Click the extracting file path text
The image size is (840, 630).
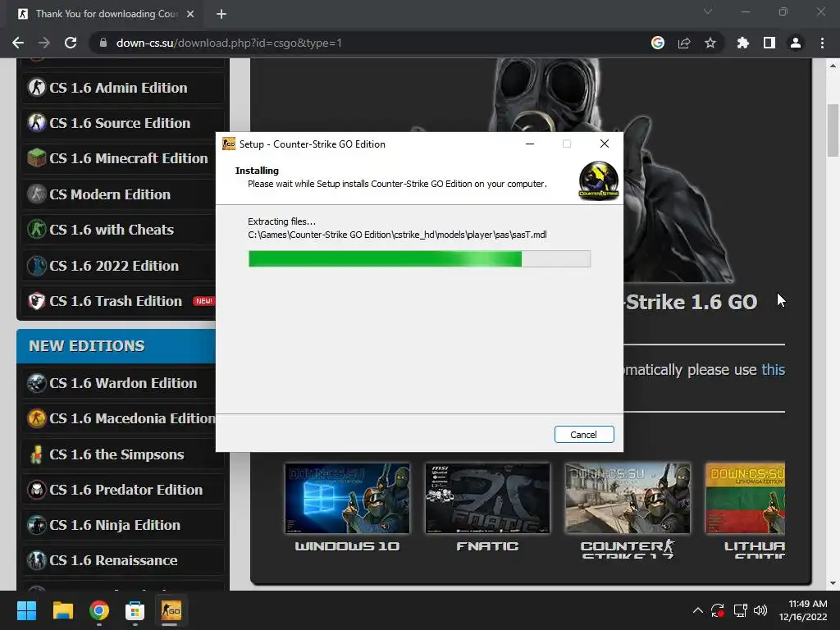point(397,235)
